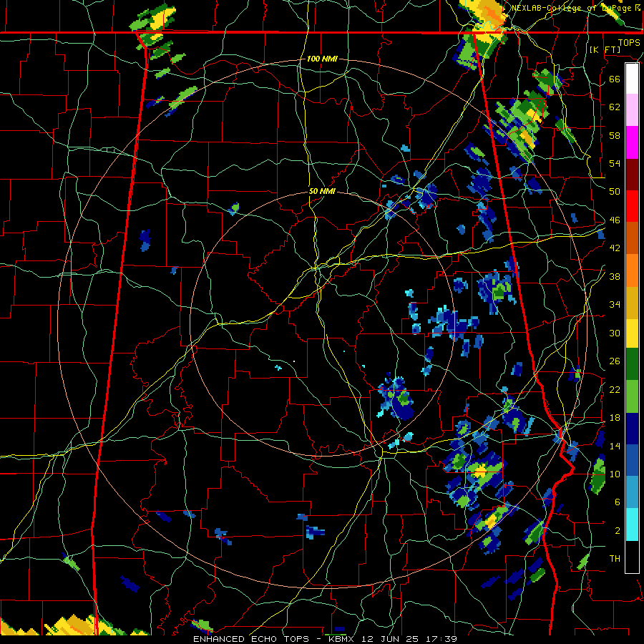
Task: Click the "TOPS" legend heading
Action: tap(629, 42)
